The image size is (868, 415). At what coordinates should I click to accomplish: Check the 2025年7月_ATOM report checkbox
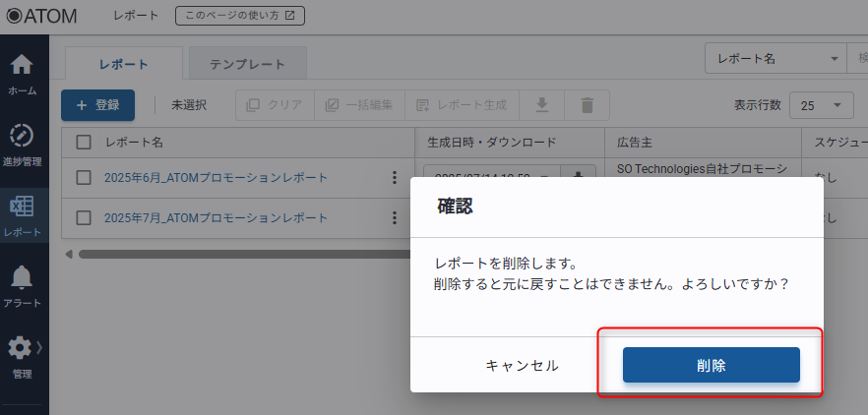coord(84,217)
